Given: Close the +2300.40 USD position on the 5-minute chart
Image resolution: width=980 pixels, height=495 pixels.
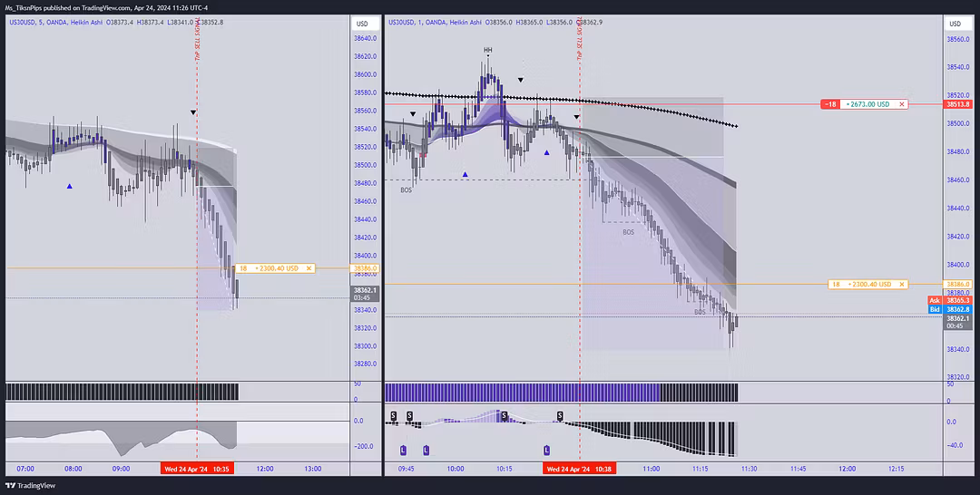Looking at the screenshot, I should (x=309, y=268).
